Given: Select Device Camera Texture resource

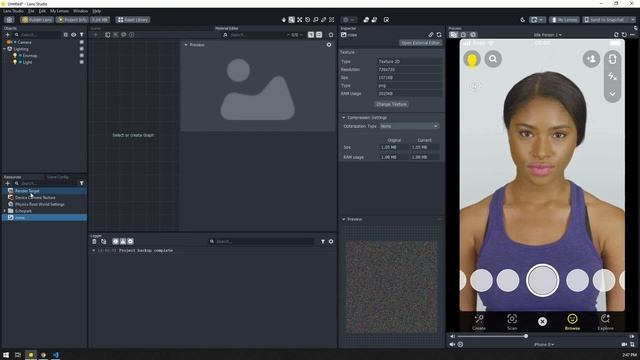Looking at the screenshot, I should tap(35, 198).
